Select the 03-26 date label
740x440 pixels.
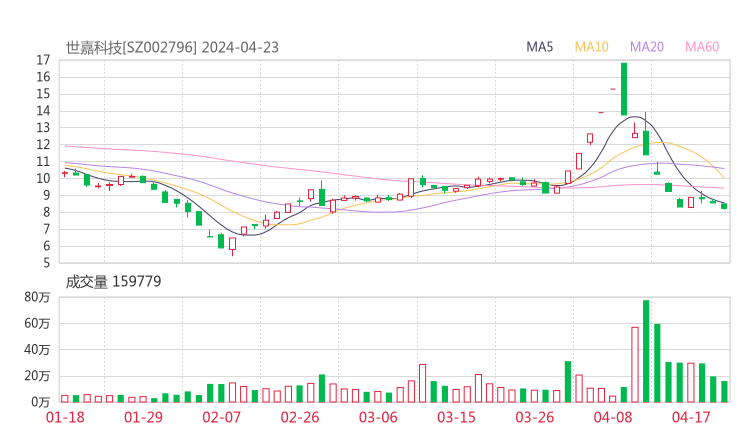click(x=534, y=417)
